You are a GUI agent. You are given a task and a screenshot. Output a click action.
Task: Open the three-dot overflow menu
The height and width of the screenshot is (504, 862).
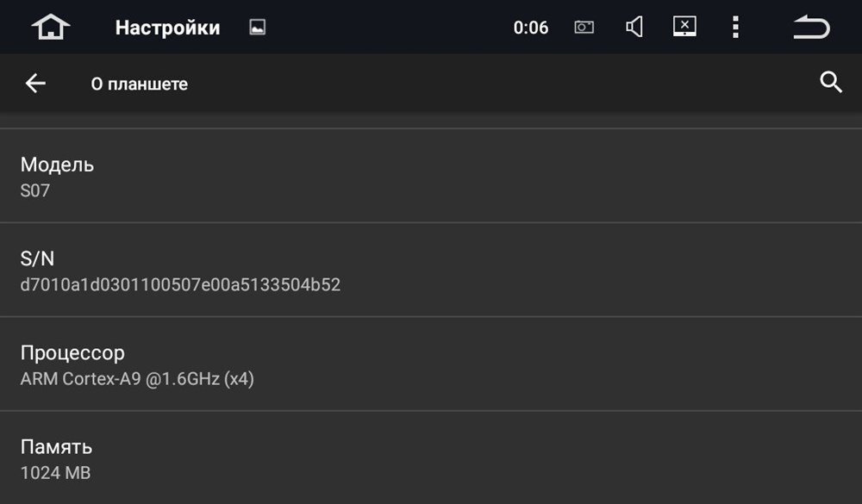tap(735, 28)
